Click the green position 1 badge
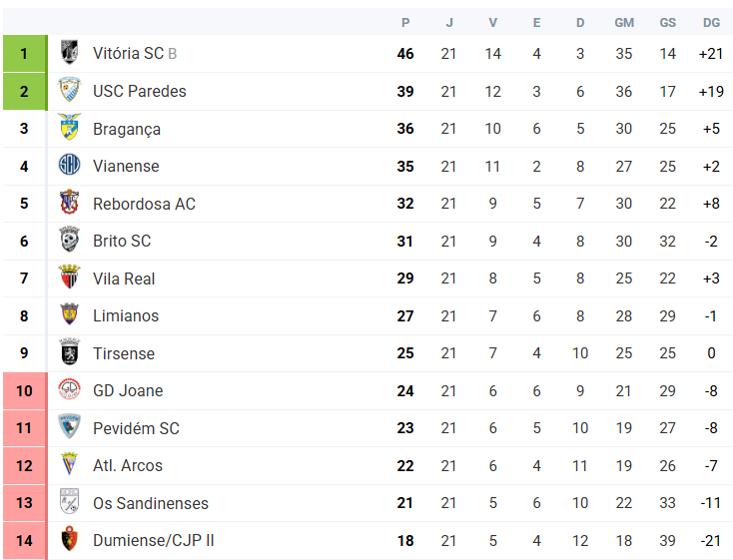 (24, 53)
